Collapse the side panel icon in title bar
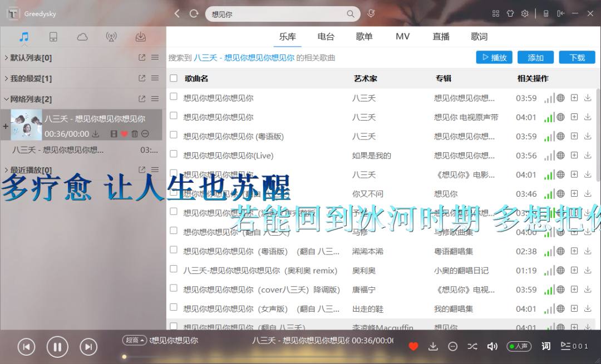The width and height of the screenshot is (601, 364). (561, 14)
